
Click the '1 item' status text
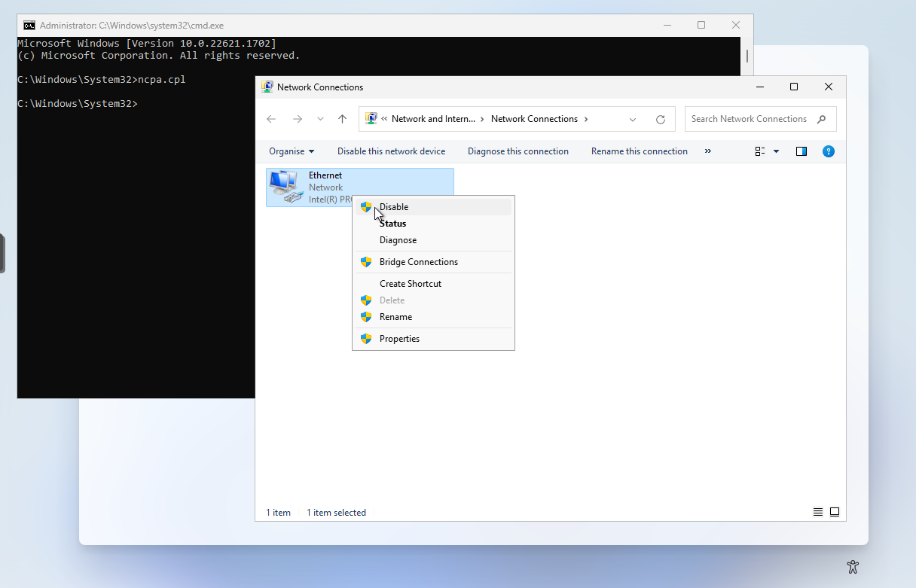tap(278, 513)
